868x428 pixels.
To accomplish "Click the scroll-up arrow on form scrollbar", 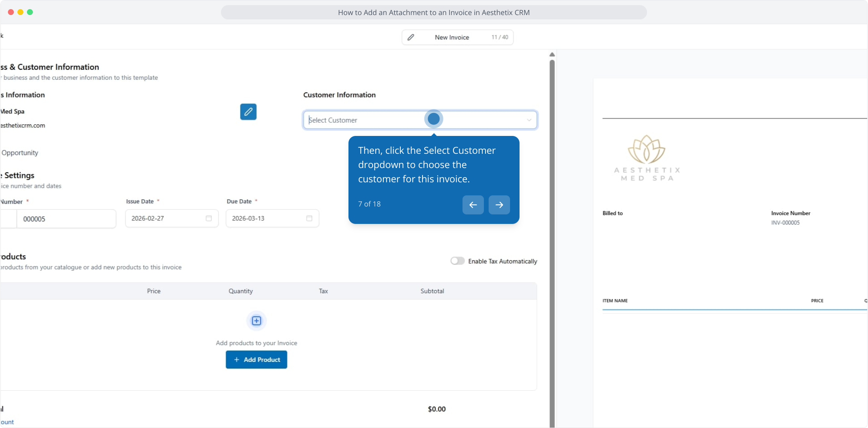I will click(552, 55).
